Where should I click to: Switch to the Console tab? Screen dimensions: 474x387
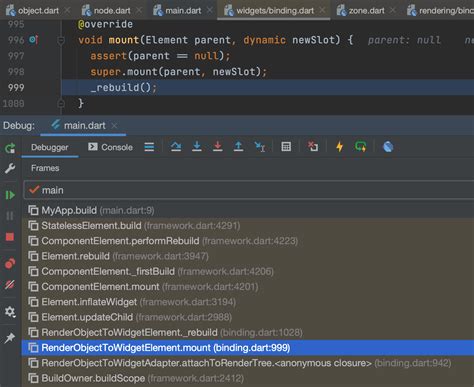[x=110, y=147]
